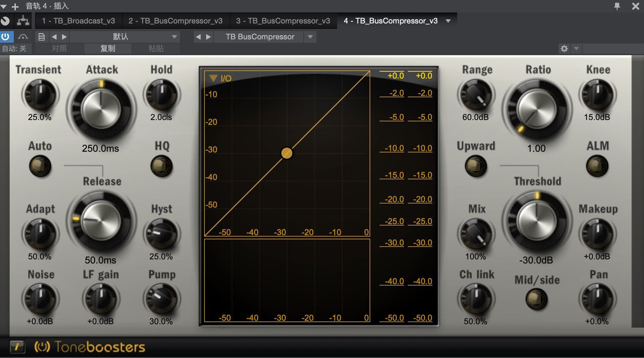This screenshot has height=358, width=644.
Task: Switch to 2 - TB_BusCompressor_v3 tab
Action: (175, 21)
